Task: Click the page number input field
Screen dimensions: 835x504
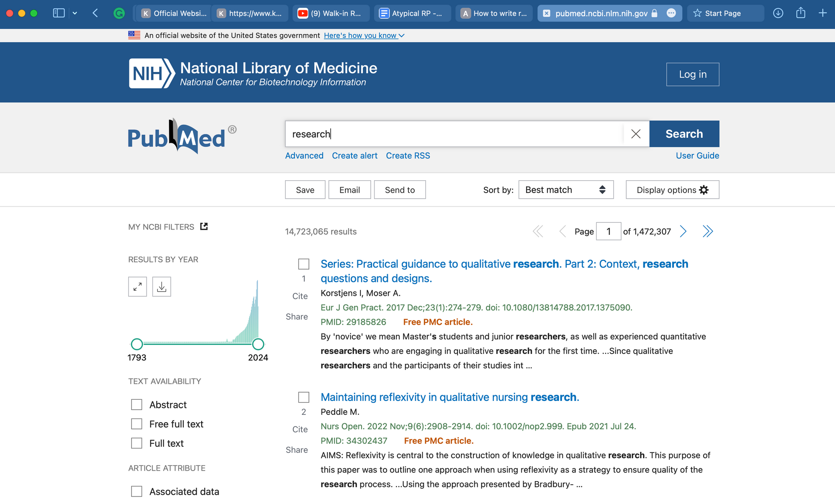Action: (x=608, y=232)
